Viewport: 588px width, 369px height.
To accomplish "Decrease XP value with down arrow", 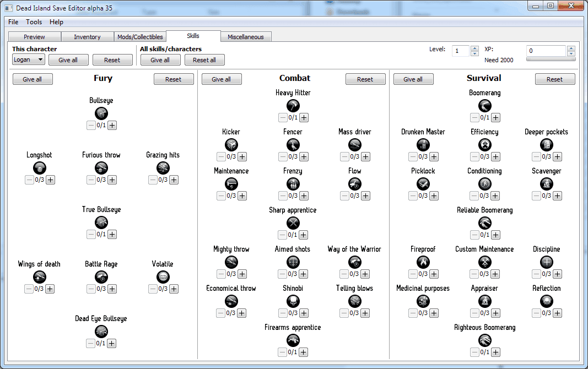I will pos(571,53).
